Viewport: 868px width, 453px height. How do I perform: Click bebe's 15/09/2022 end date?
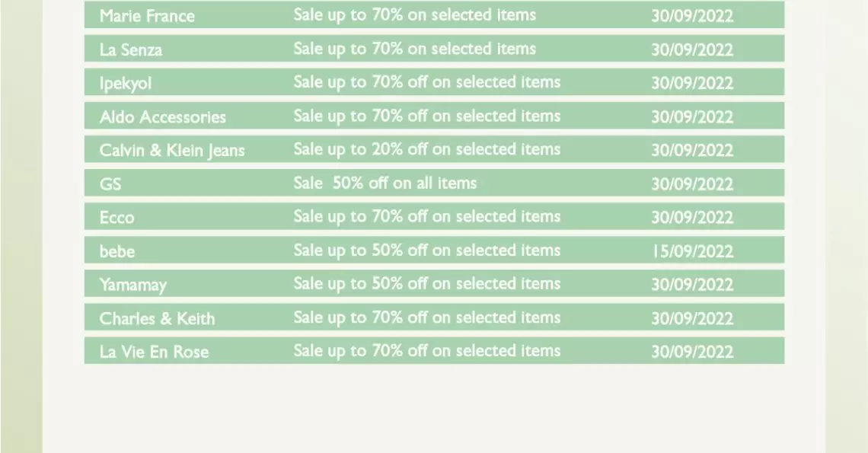(692, 251)
